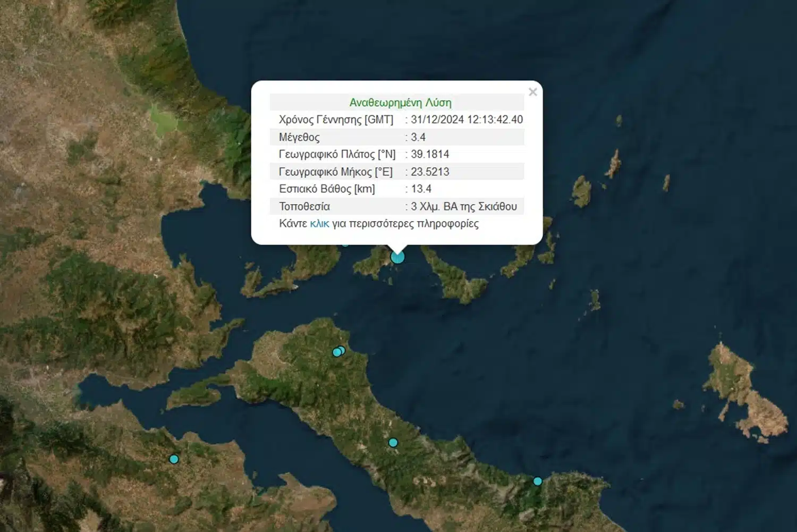797x532 pixels.
Task: Click the magnitude value 3.4
Action: pyautogui.click(x=418, y=137)
